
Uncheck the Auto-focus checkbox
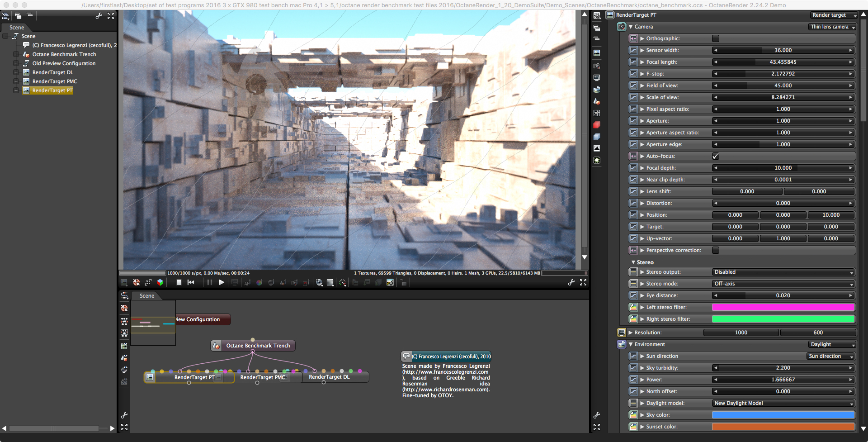pos(716,156)
